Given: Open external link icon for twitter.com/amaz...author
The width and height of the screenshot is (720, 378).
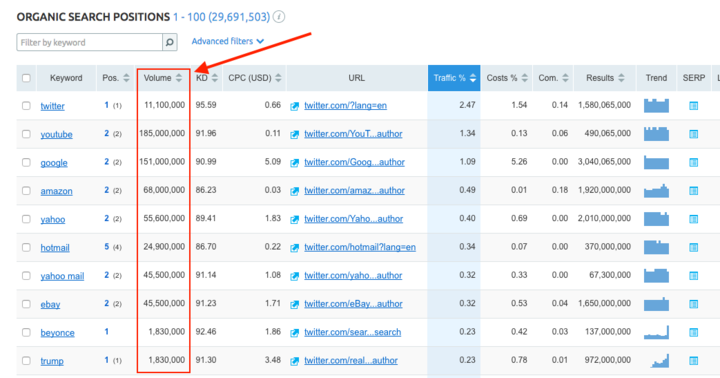Looking at the screenshot, I should (x=294, y=191).
